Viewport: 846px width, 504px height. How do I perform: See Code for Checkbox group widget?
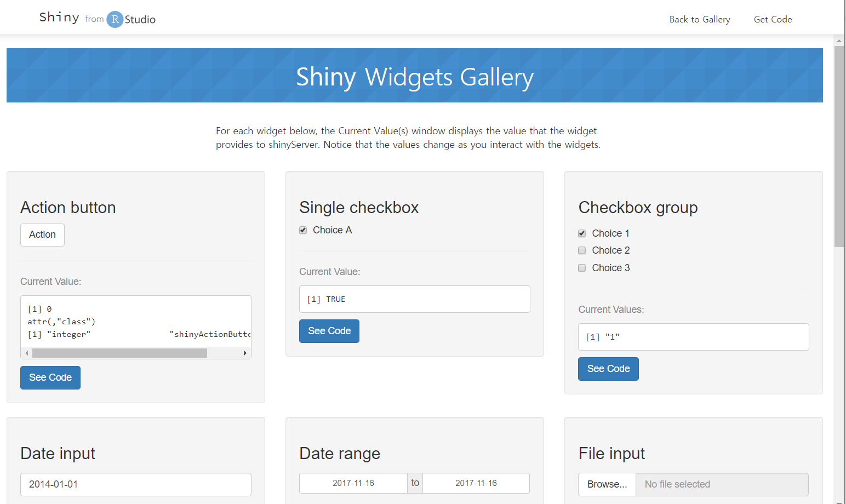608,369
